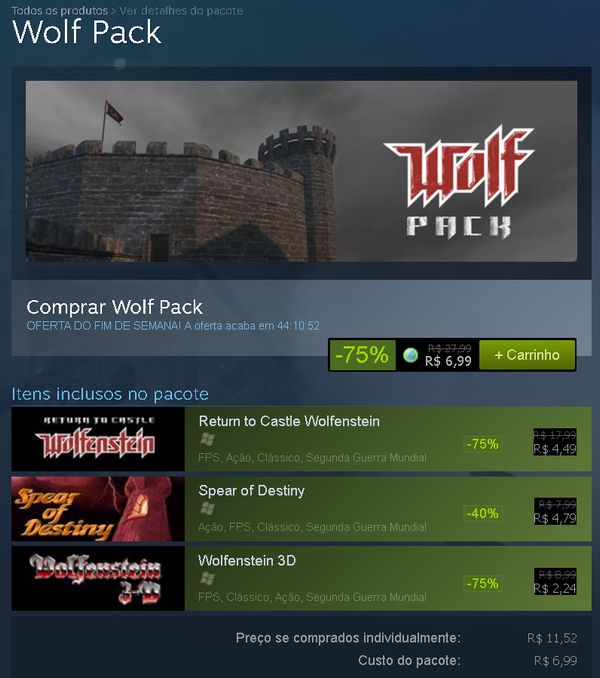The width and height of the screenshot is (600, 678).
Task: Click the R$ 2,24 price for Wolfenstein 3D
Action: [555, 588]
